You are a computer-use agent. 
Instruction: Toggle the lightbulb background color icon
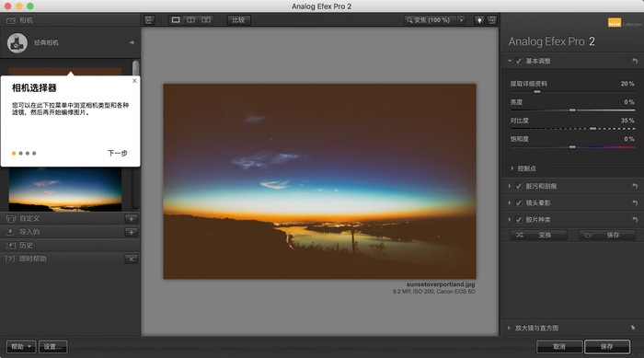pyautogui.click(x=479, y=19)
